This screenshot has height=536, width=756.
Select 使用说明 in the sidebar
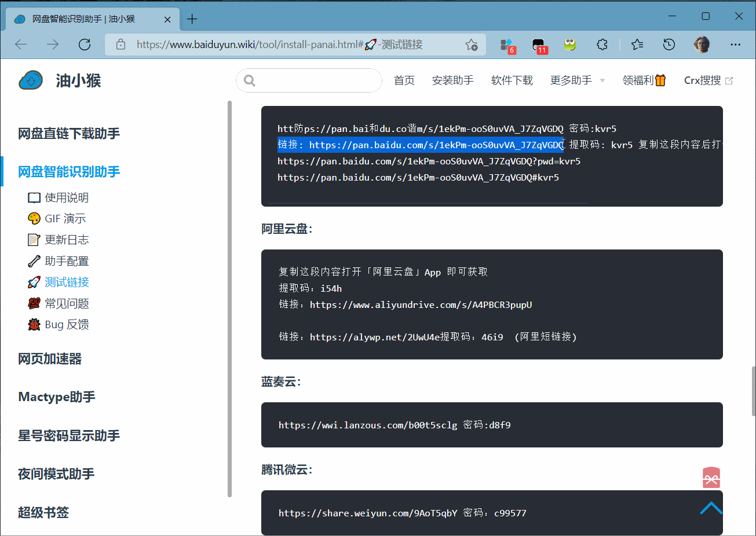point(67,198)
